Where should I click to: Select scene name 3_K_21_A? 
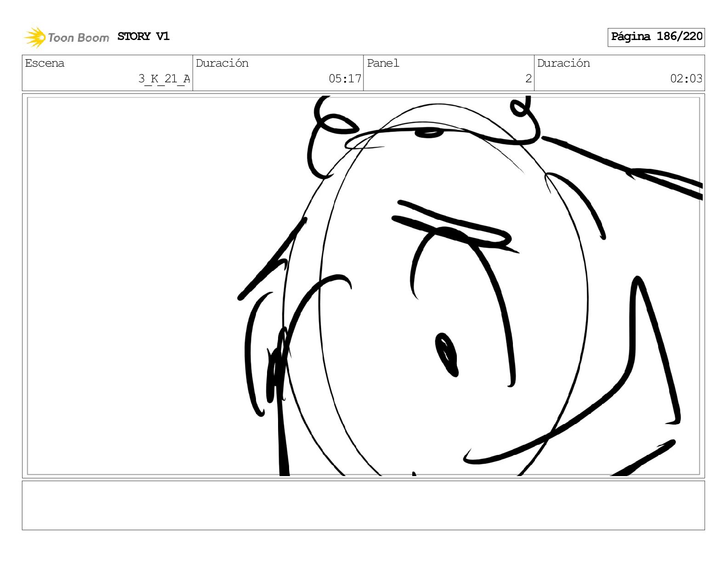tap(164, 79)
